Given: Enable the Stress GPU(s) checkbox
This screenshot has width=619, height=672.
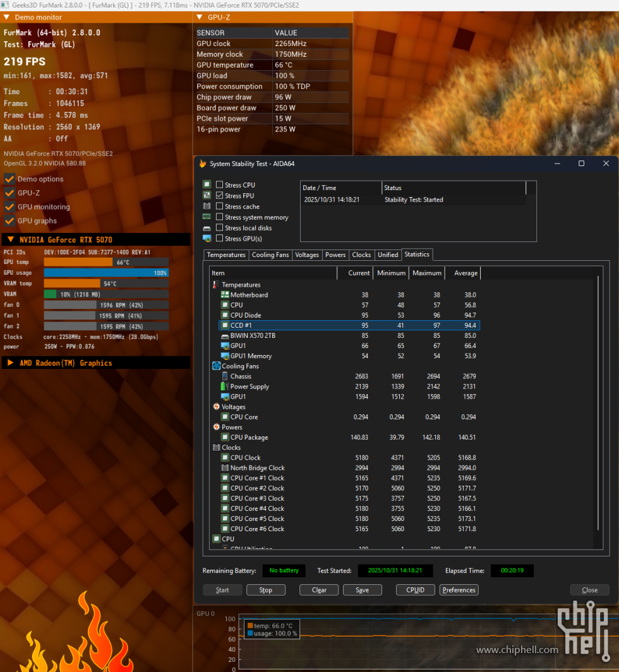Looking at the screenshot, I should [219, 238].
